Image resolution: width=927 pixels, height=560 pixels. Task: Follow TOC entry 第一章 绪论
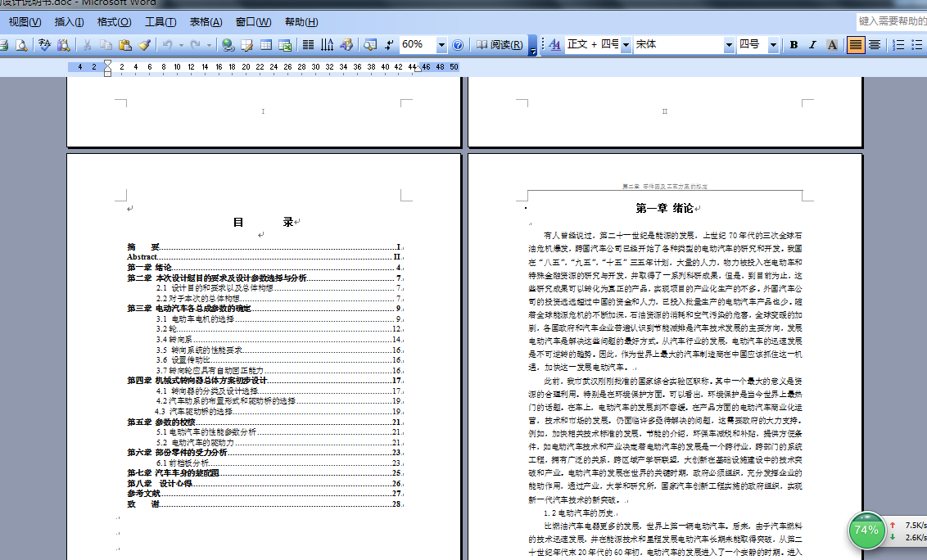[x=265, y=267]
